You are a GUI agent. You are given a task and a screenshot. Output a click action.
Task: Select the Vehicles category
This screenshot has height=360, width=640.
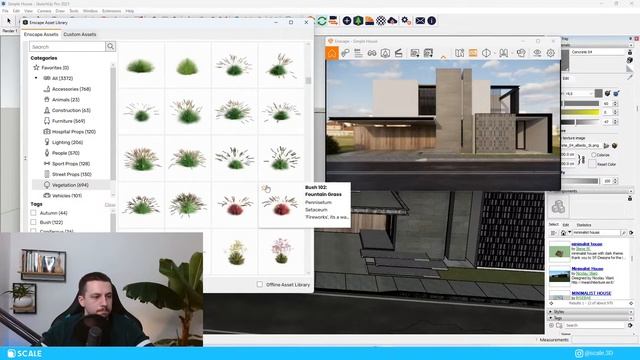62,196
